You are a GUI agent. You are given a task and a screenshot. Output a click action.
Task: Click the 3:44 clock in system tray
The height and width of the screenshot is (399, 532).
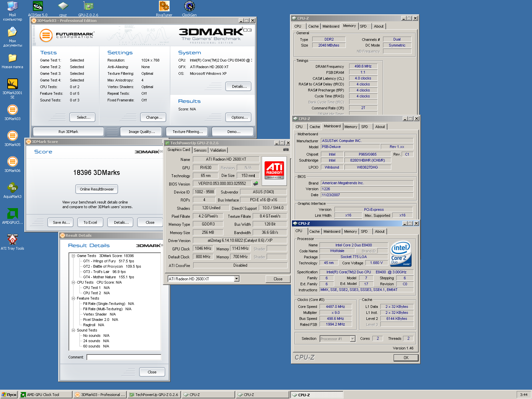click(524, 395)
